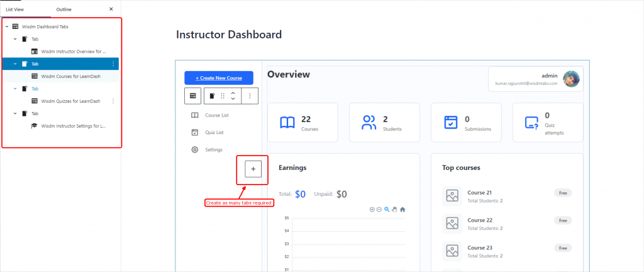This screenshot has height=272, width=644.
Task: Reset chart zoom with home icon
Action: coord(402,209)
